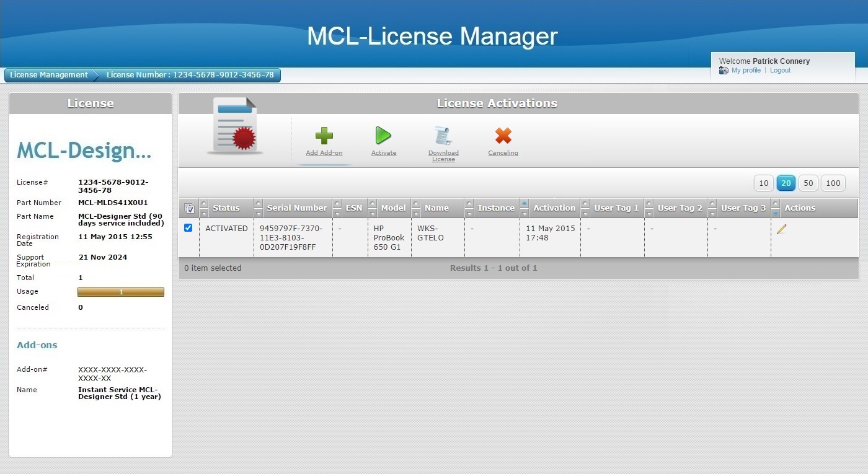Viewport: 868px width, 474px height.
Task: Click the HP ProBook 650 G1 cell
Action: coord(388,238)
